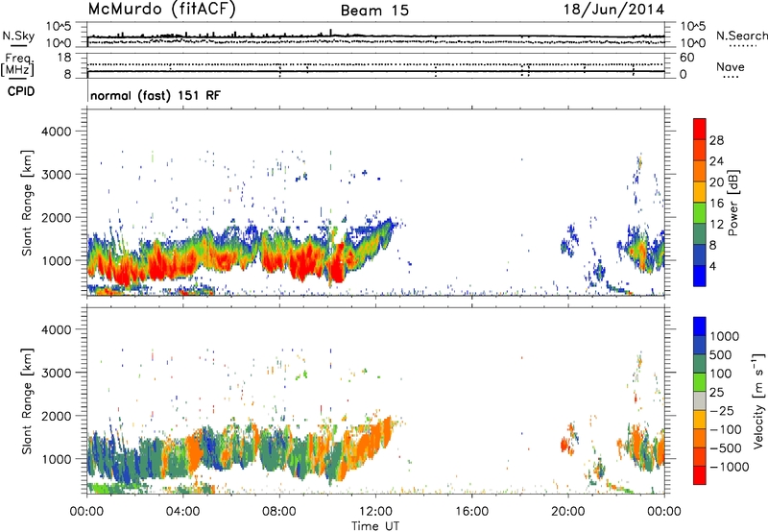768x532 pixels.
Task: Click the -500 label on velocity colorbar
Action: coord(726,447)
